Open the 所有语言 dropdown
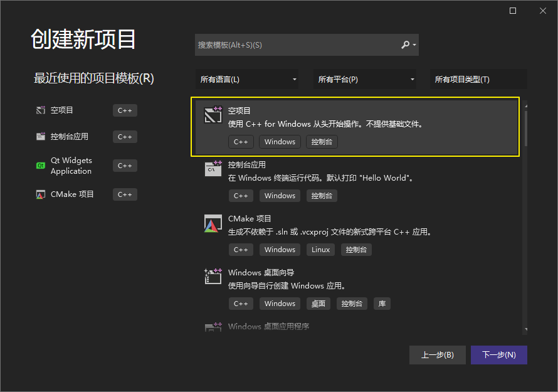This screenshot has width=558, height=392. pos(248,79)
